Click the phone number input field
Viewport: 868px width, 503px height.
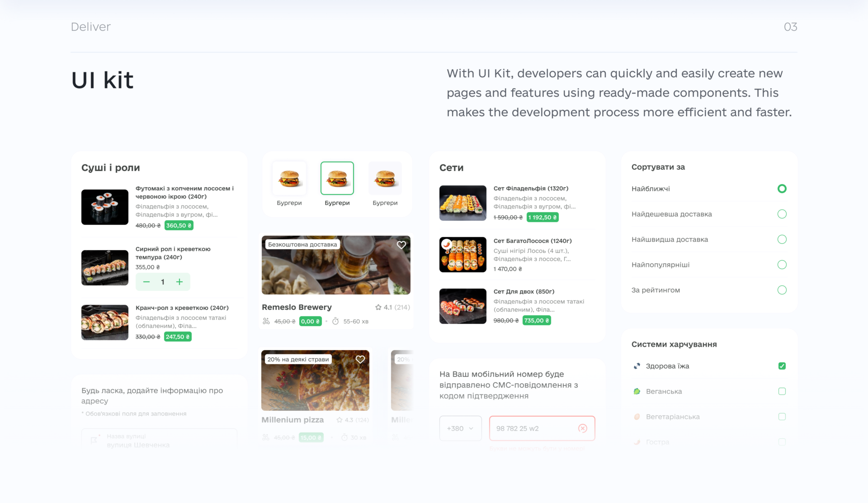click(542, 428)
